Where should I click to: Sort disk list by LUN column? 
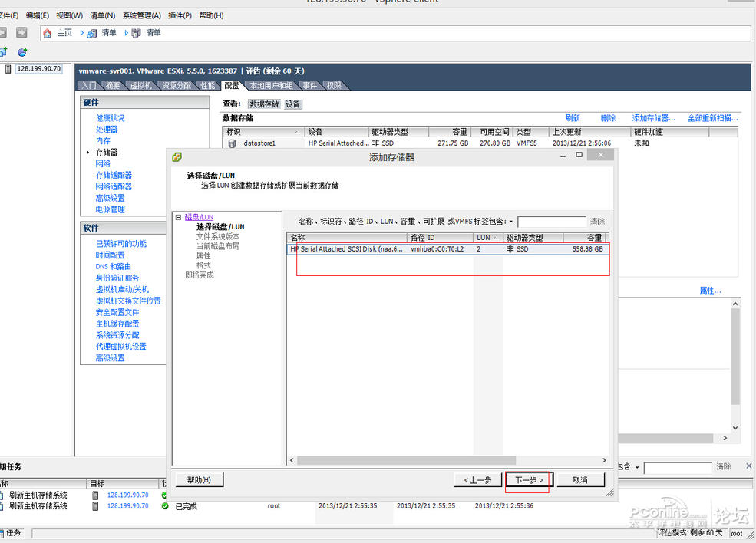tap(487, 238)
